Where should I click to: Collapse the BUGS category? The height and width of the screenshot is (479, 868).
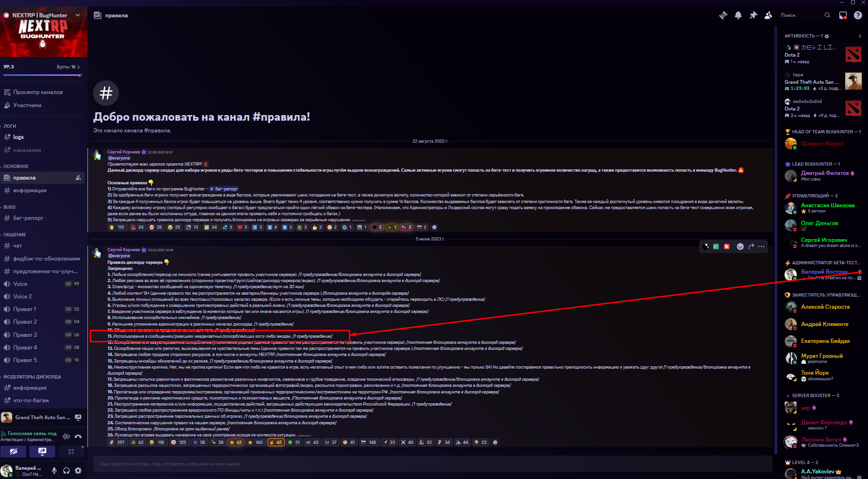tap(9, 207)
